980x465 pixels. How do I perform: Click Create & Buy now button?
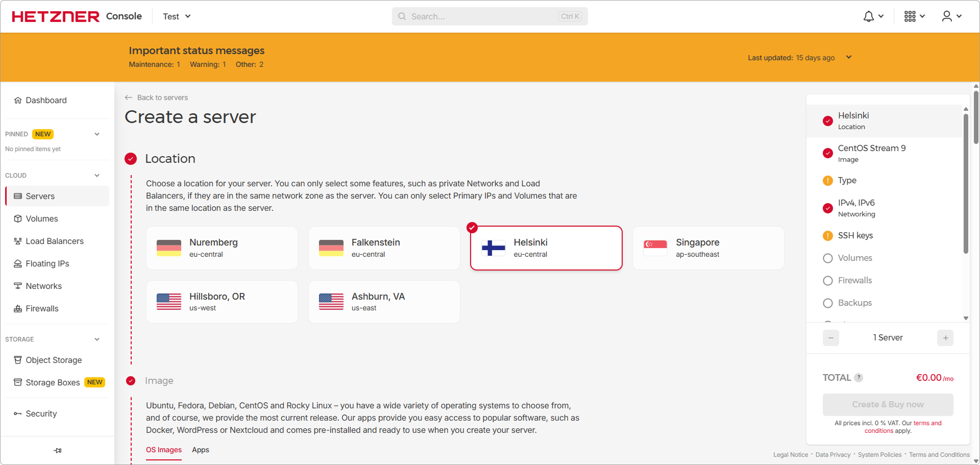tap(888, 404)
